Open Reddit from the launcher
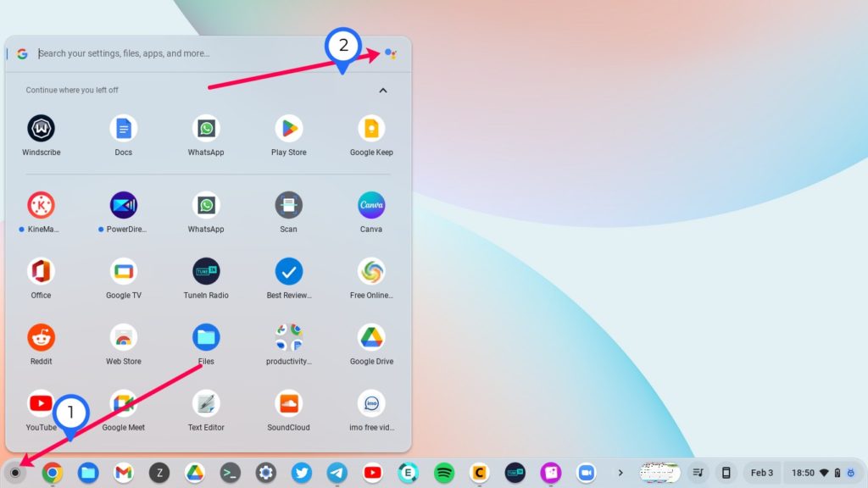Image resolution: width=868 pixels, height=488 pixels. 41,337
